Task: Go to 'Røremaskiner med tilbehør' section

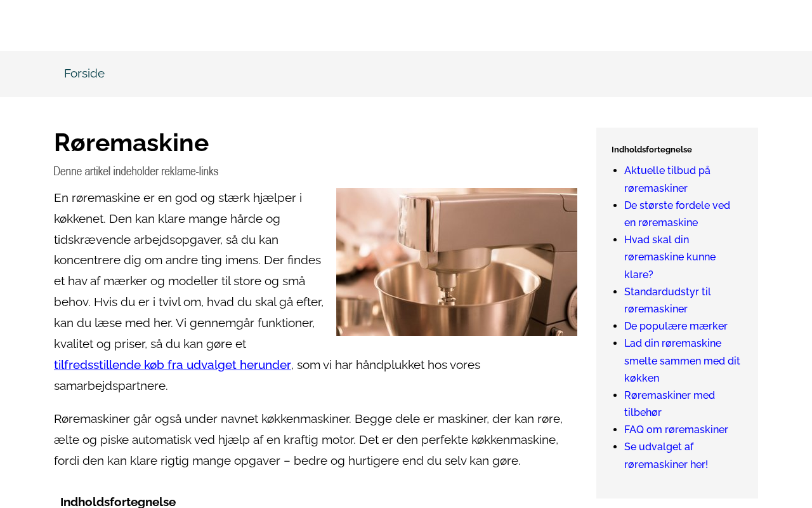Action: click(669, 404)
